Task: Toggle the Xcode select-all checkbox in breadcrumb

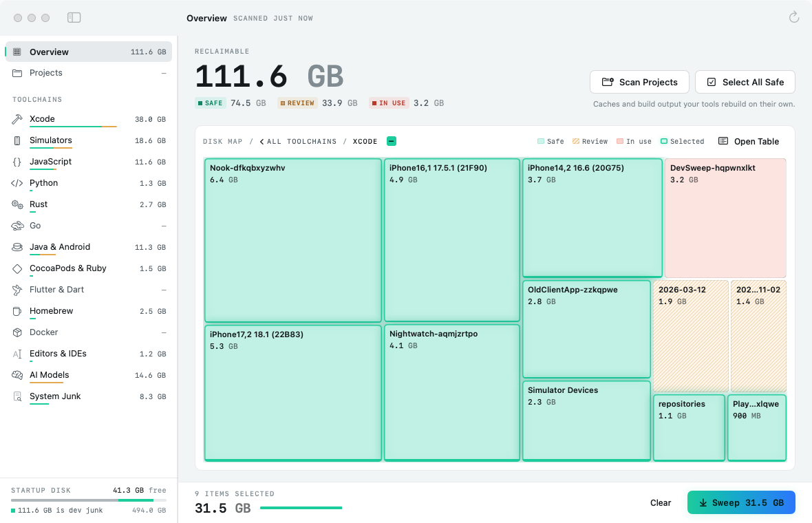Action: pos(392,141)
